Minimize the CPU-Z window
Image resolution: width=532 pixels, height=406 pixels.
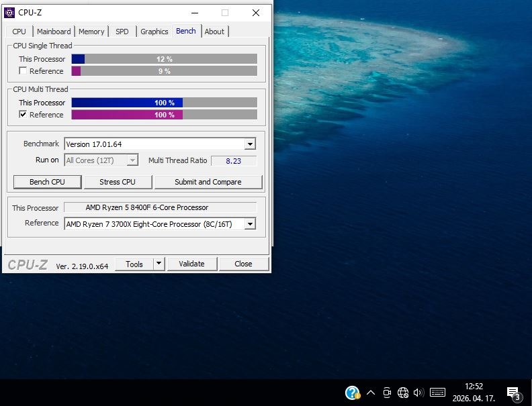195,13
